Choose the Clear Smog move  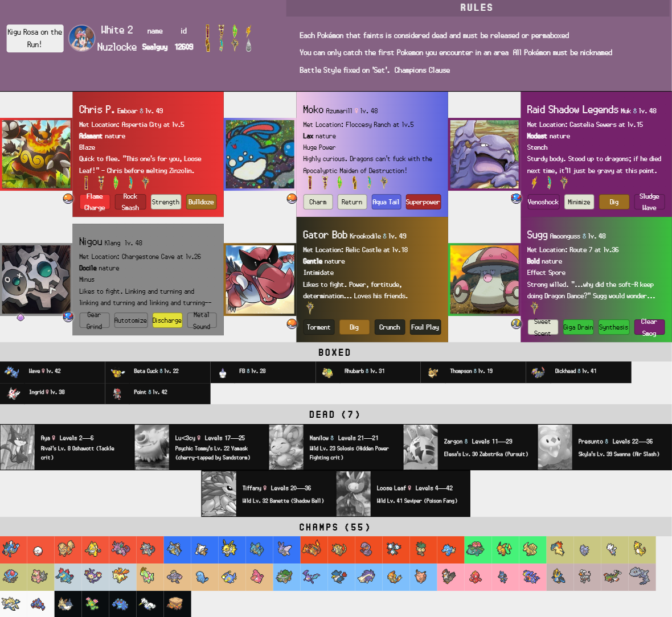point(649,327)
